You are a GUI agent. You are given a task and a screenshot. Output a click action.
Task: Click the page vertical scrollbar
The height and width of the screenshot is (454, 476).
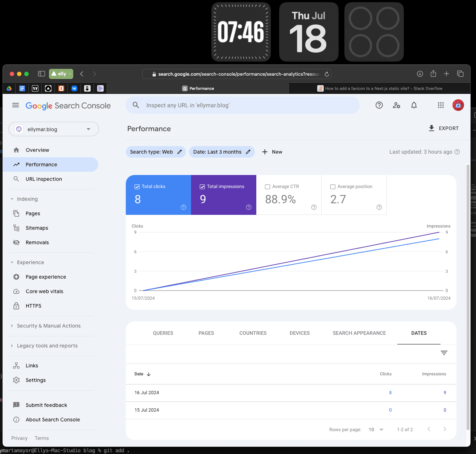pos(468,297)
